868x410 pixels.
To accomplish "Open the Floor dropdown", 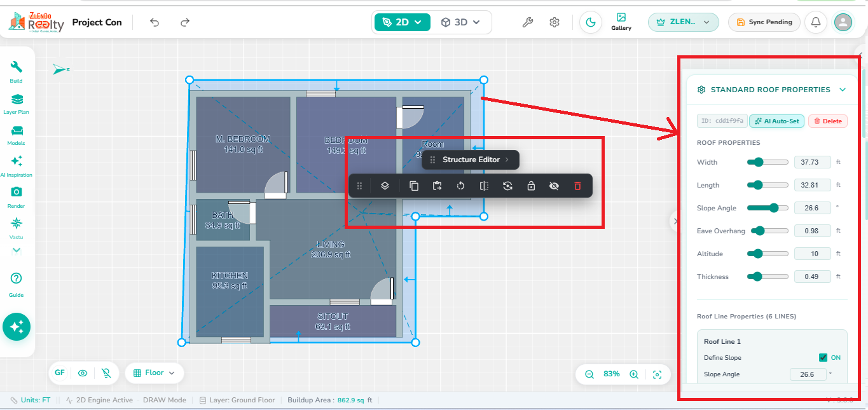I will 155,373.
